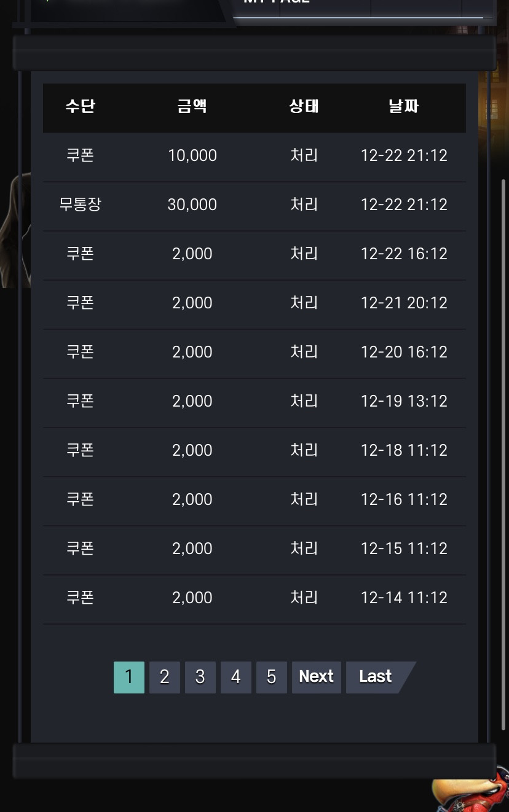Click the 12-22 16:12 date cell
Viewport: 509px width, 812px height.
tap(404, 254)
